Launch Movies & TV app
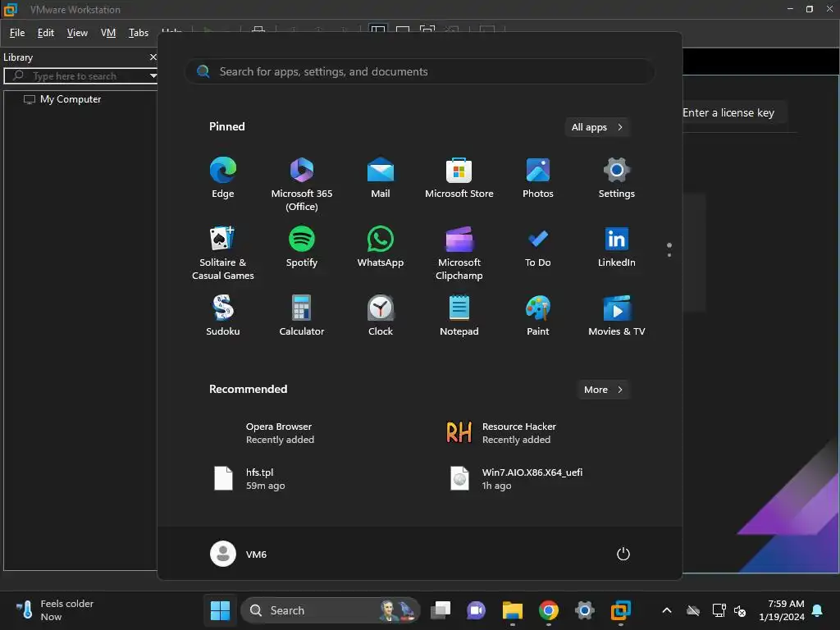 (617, 316)
